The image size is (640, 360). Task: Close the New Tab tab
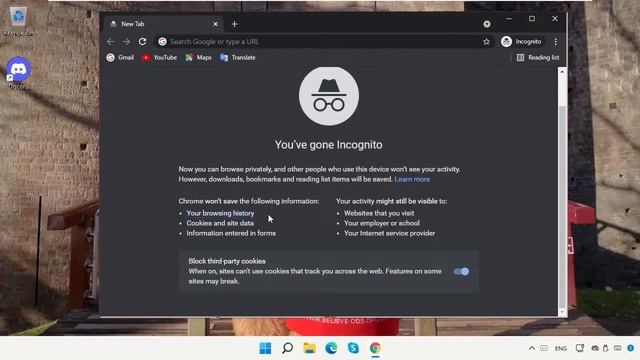[x=215, y=24]
